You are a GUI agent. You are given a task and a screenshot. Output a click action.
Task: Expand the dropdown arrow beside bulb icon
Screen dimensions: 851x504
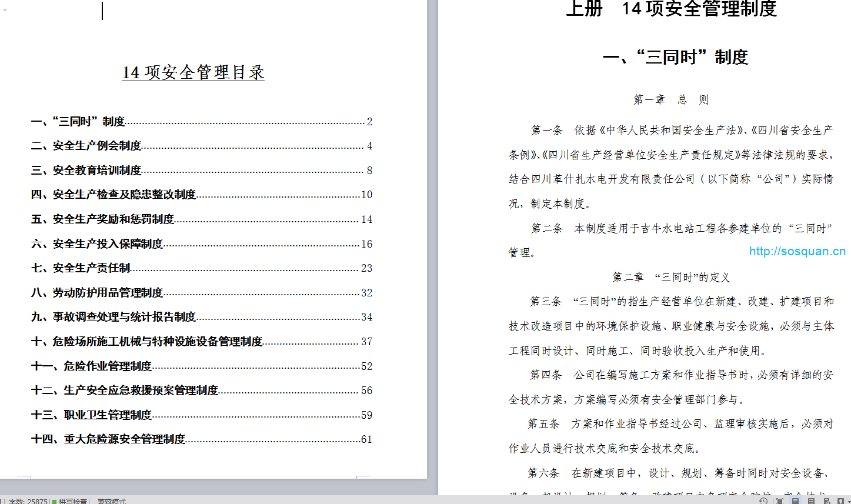849,501
